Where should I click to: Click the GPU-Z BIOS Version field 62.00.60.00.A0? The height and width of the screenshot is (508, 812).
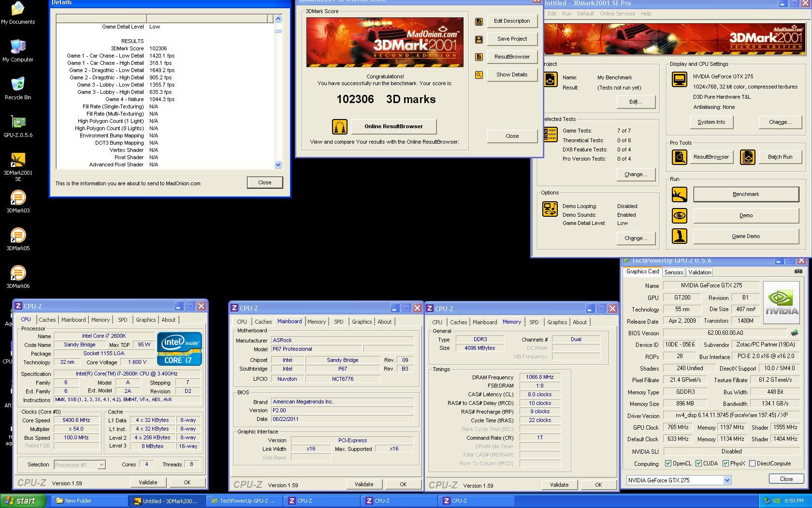(725, 333)
